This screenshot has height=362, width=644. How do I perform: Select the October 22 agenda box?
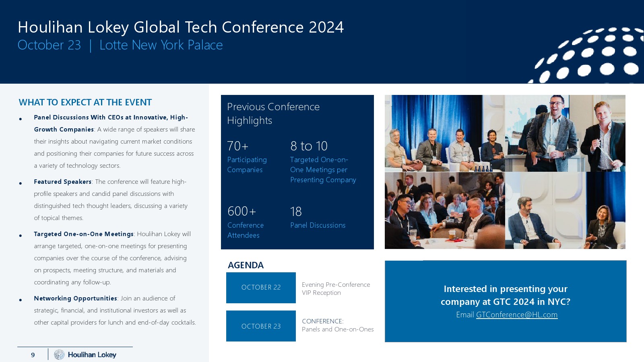[x=261, y=288]
